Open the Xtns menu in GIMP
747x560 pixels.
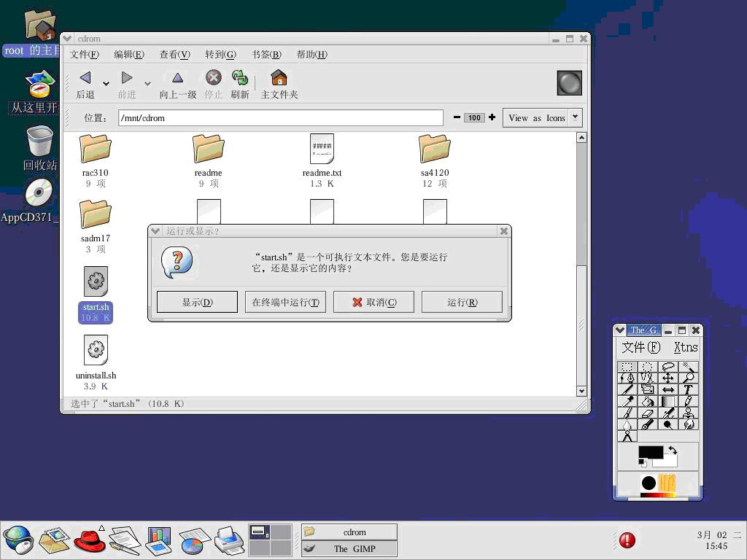pos(685,348)
